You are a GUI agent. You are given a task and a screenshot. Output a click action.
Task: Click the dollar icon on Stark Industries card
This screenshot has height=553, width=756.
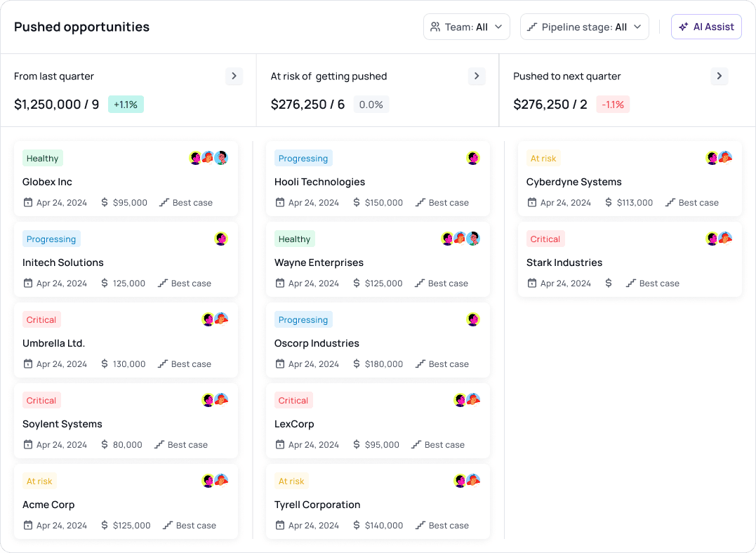click(x=609, y=284)
